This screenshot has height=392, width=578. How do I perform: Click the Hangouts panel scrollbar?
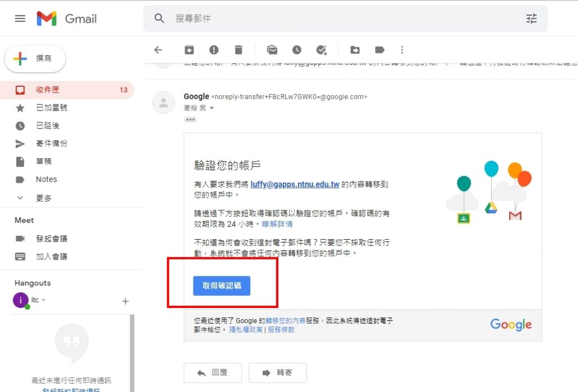click(x=132, y=353)
